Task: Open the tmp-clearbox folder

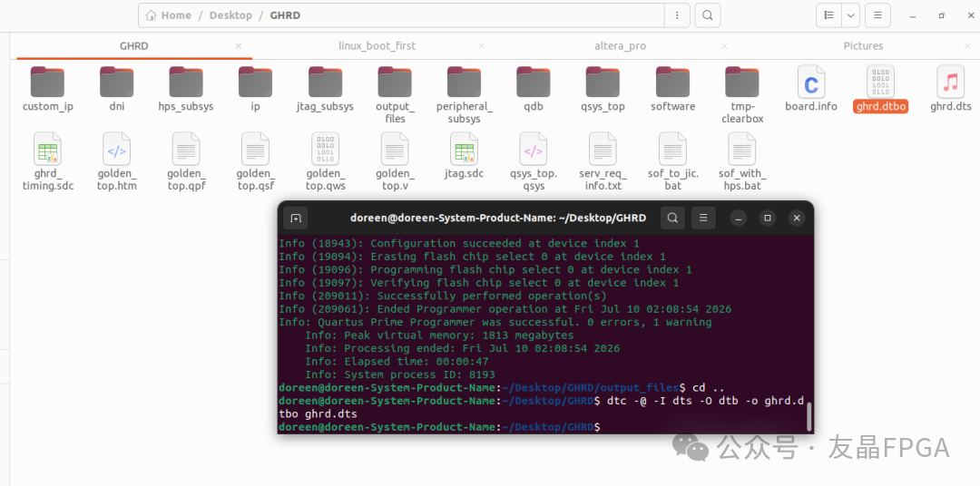Action: pos(742,95)
